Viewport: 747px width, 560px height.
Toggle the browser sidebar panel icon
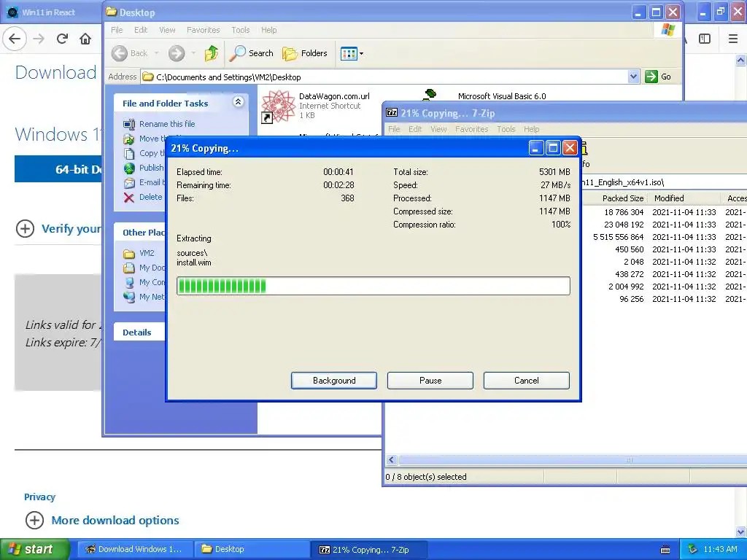tap(705, 39)
